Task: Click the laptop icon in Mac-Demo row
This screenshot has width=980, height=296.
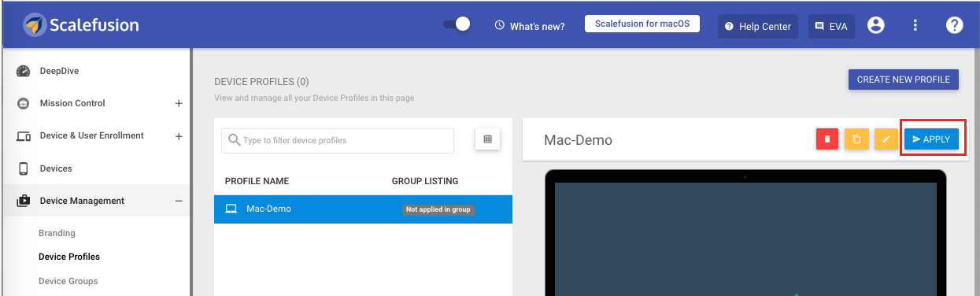Action: pyautogui.click(x=231, y=209)
